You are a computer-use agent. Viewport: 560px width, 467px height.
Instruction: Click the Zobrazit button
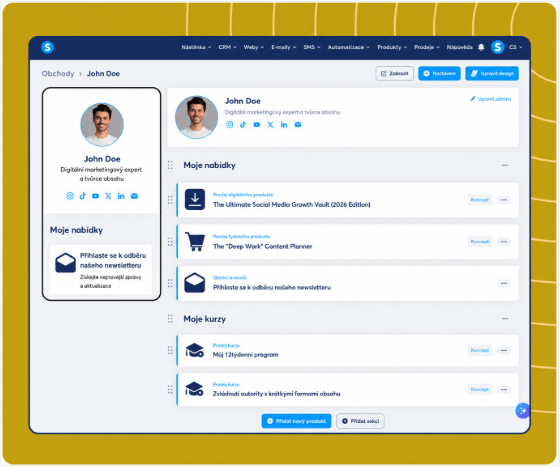coord(395,74)
